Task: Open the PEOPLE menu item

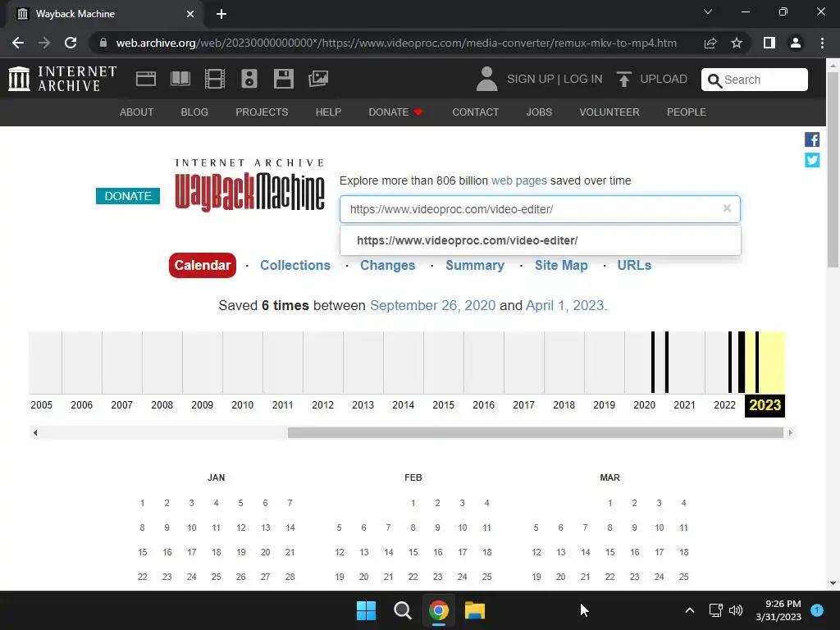Action: (x=687, y=112)
